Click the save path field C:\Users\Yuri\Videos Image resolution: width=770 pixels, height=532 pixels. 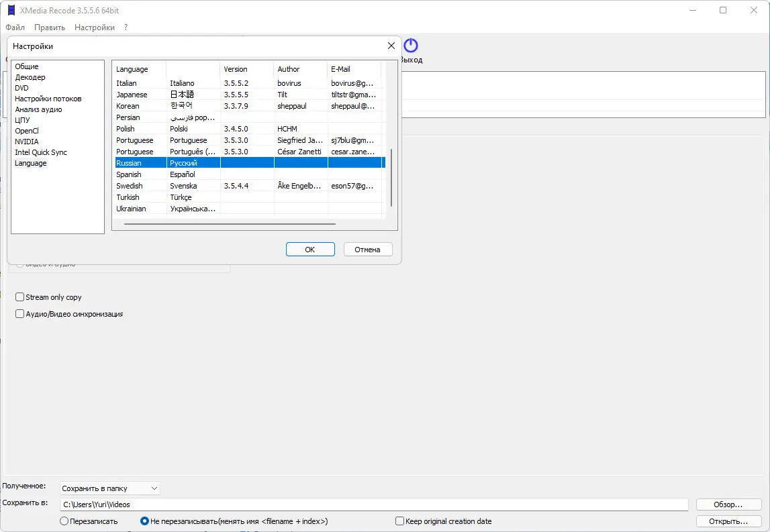tap(374, 504)
